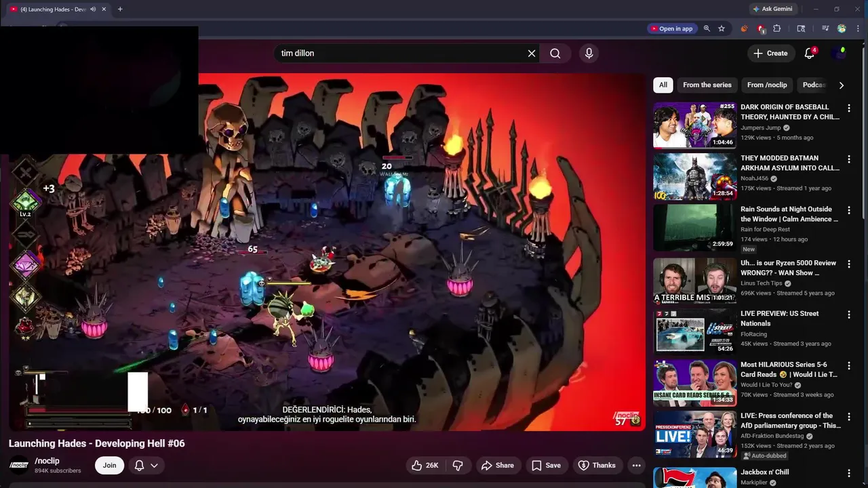The width and height of the screenshot is (868, 488).
Task: Open the orange extension icon
Action: click(x=744, y=28)
